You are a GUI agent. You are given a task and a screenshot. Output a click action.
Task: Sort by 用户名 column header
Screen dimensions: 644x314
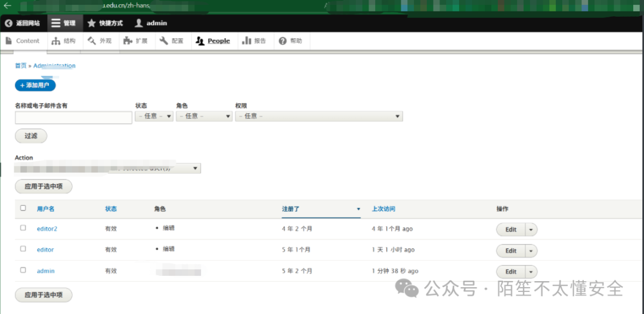(45, 209)
